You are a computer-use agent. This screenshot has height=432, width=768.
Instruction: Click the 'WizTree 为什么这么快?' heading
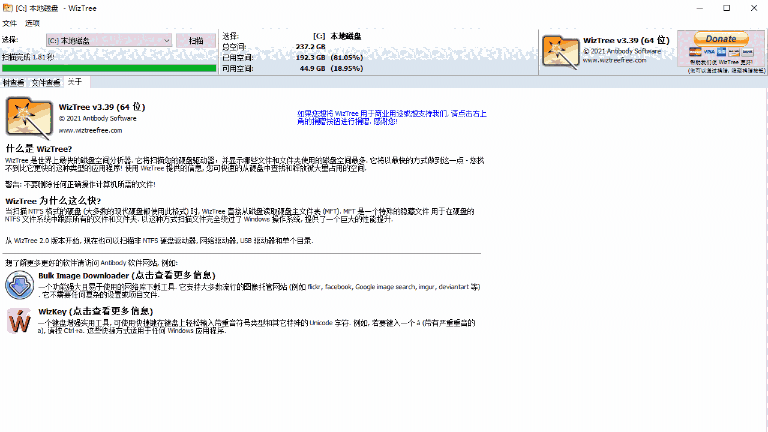click(53, 201)
